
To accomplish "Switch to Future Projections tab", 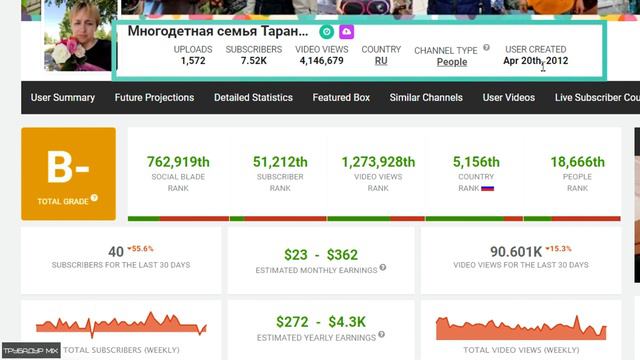I will coord(154,98).
